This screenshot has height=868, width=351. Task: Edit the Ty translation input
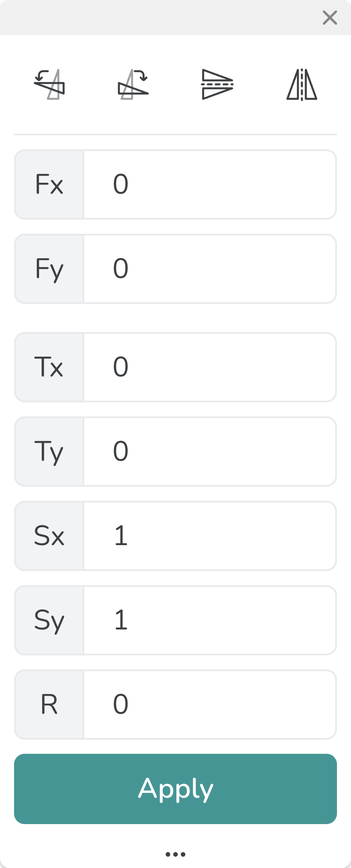[x=210, y=452]
